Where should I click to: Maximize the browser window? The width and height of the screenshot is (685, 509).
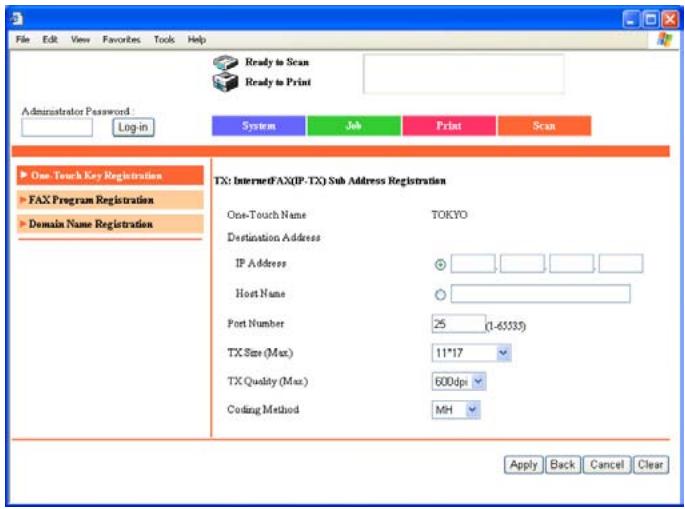click(650, 19)
